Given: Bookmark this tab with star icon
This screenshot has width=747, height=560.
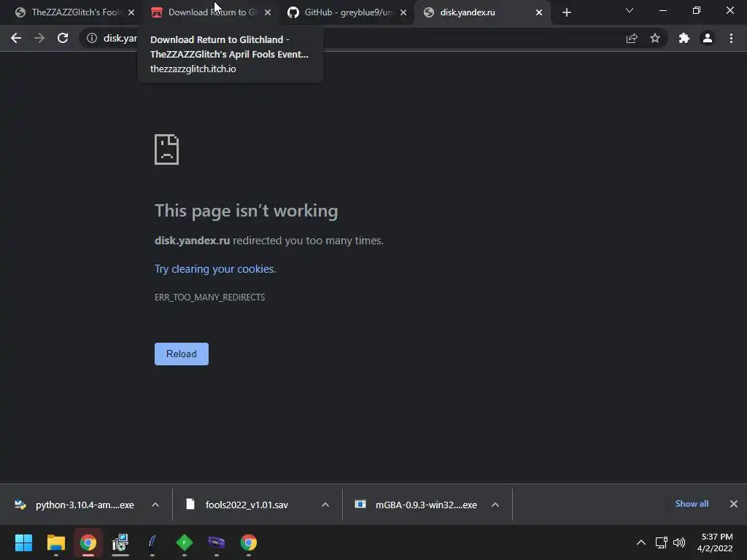Looking at the screenshot, I should [655, 38].
